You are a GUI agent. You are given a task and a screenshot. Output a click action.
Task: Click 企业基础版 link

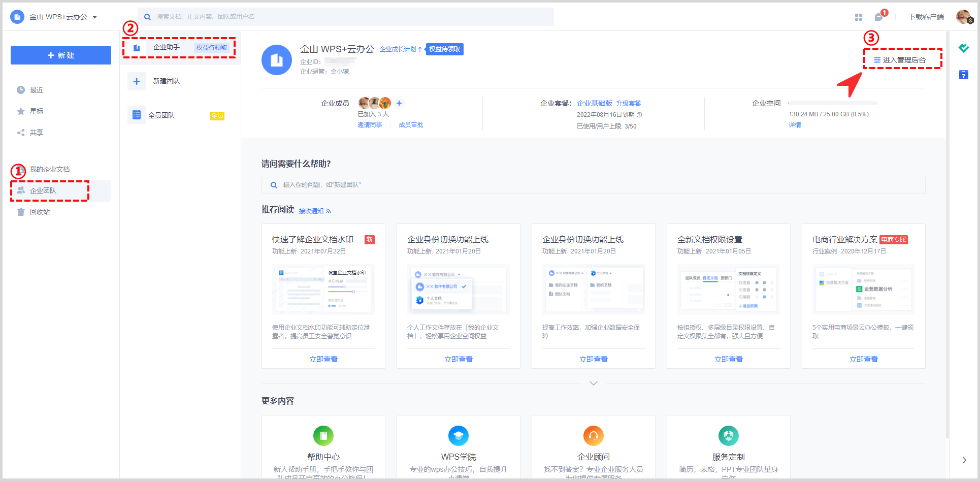595,103
